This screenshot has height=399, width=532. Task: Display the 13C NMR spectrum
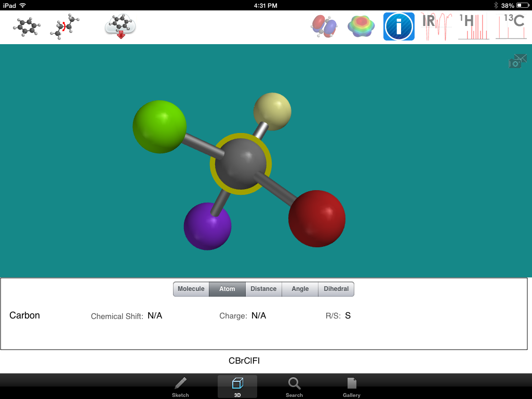tap(511, 26)
